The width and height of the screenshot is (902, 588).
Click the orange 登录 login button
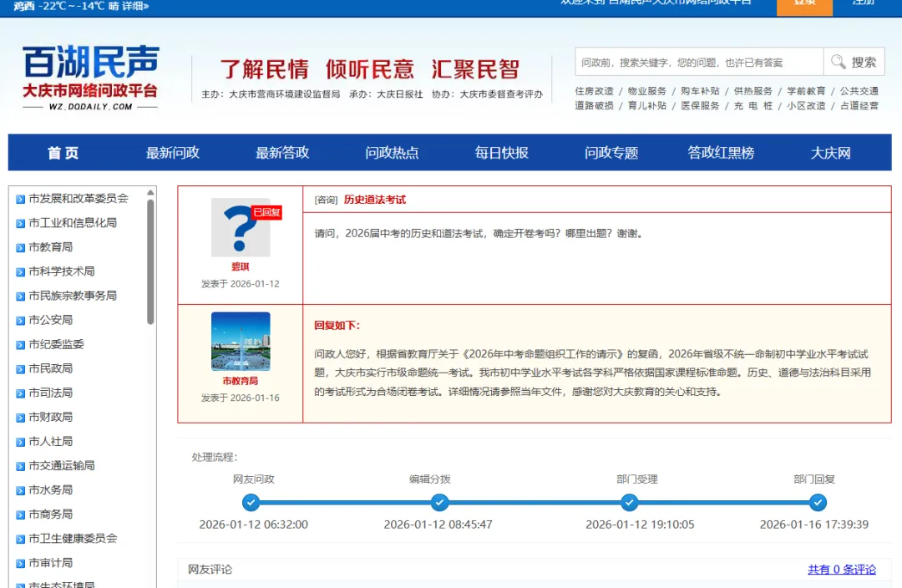pos(803,4)
